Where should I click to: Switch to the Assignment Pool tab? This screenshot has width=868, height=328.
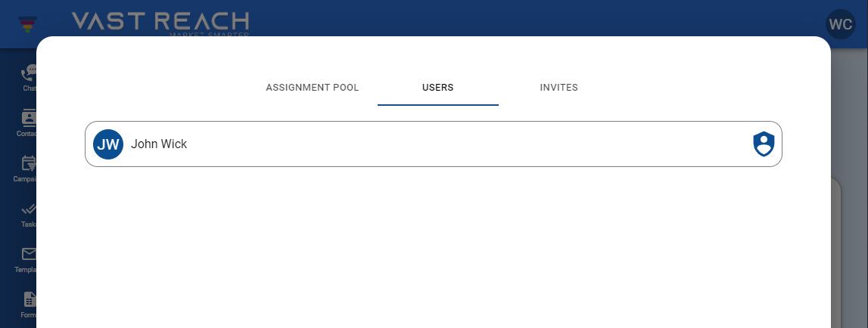pyautogui.click(x=313, y=88)
